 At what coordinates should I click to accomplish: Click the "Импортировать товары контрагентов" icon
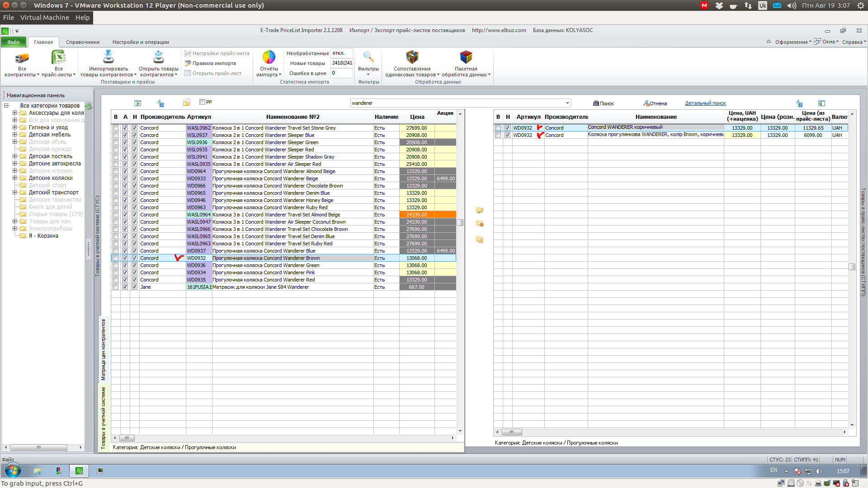coord(108,57)
